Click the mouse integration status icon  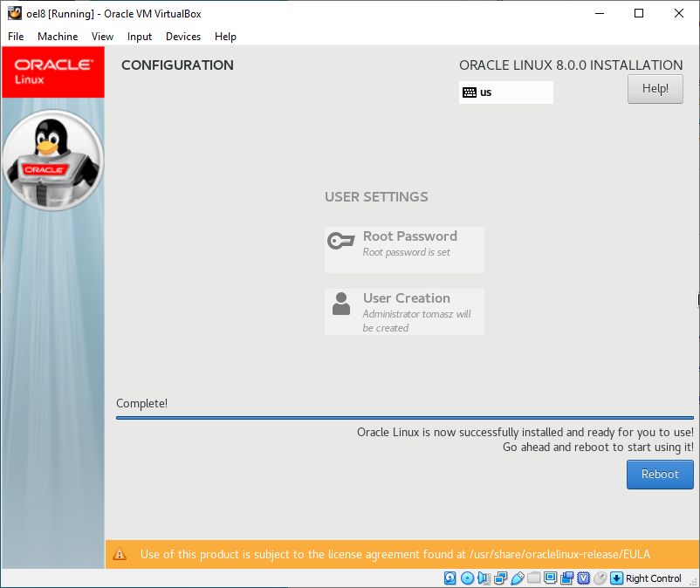pyautogui.click(x=600, y=578)
